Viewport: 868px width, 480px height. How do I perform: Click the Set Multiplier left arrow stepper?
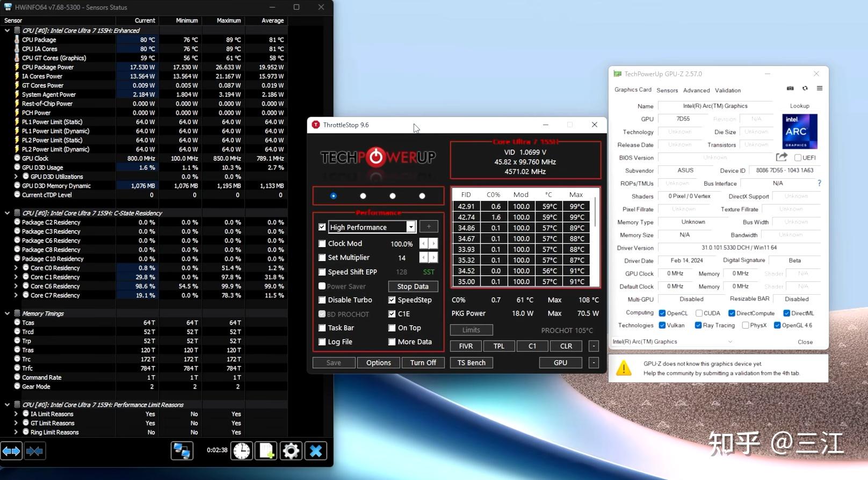[x=424, y=258]
